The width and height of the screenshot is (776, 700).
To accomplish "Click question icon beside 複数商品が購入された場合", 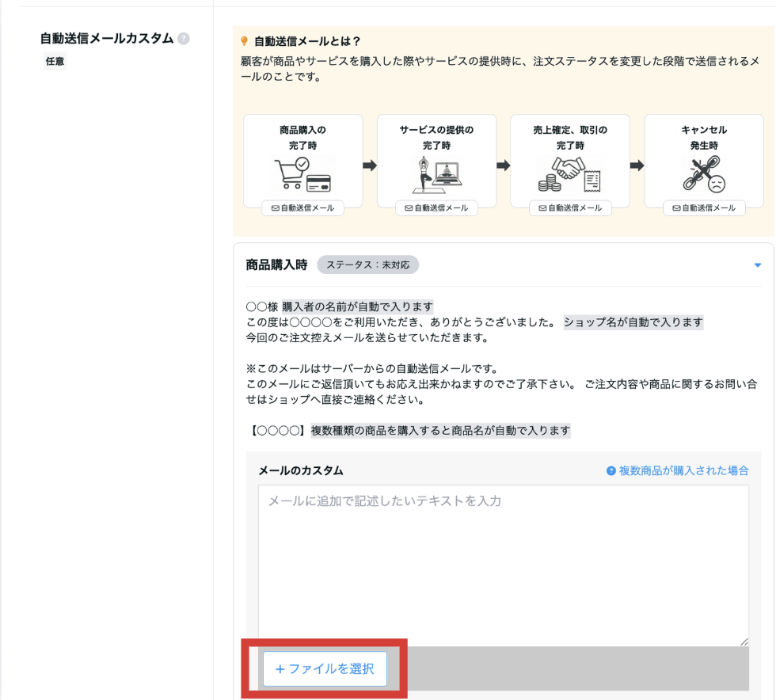I will [611, 471].
